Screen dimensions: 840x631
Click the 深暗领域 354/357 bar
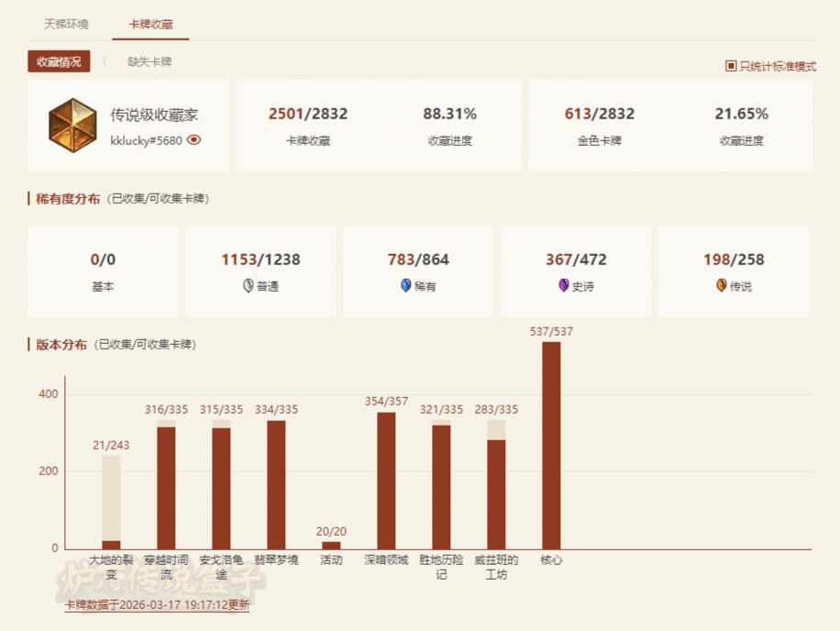tap(386, 481)
